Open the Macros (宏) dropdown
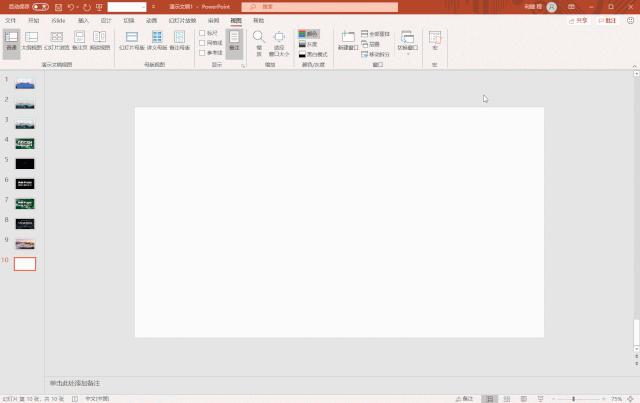The image size is (640, 403). tap(435, 40)
